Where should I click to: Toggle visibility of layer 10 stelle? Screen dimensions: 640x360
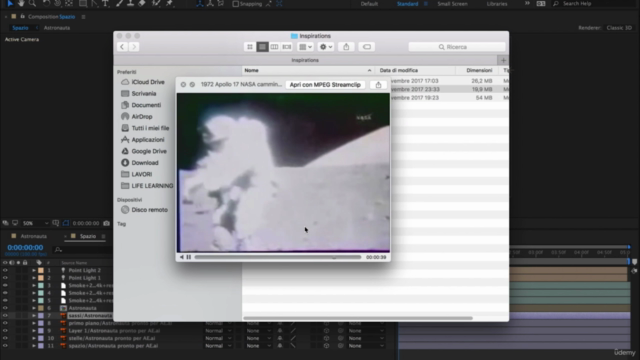click(5, 338)
